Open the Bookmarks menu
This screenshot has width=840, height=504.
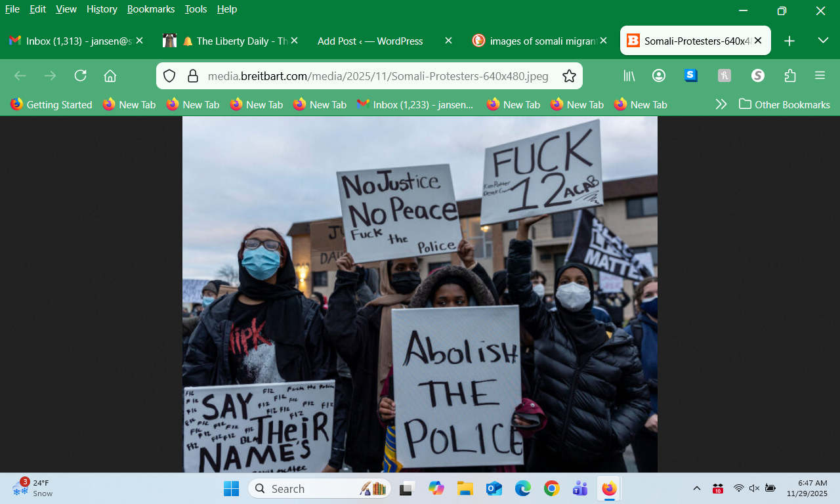point(151,9)
